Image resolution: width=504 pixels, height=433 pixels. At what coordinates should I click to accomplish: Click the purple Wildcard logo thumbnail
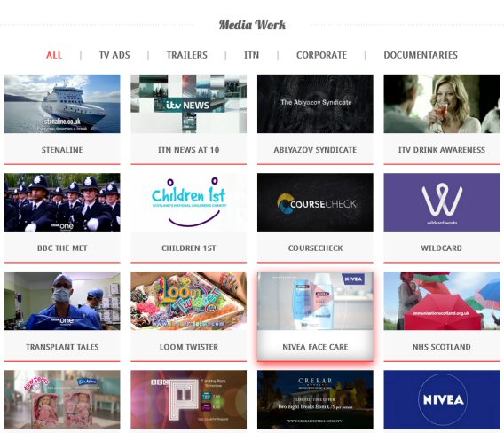coord(442,202)
